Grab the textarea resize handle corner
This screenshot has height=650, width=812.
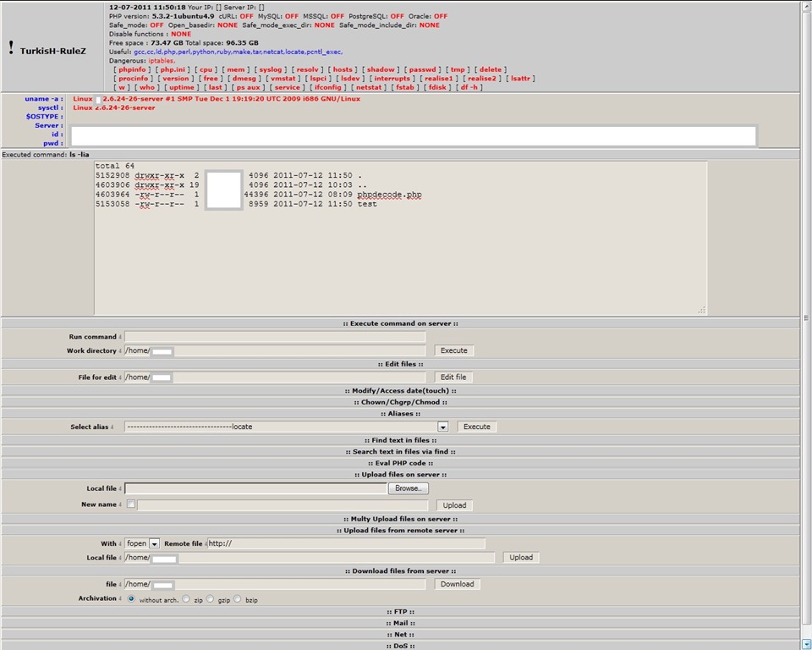tap(702, 310)
